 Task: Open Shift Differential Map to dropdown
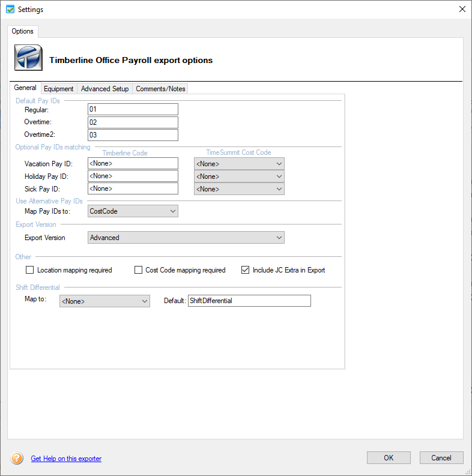(104, 301)
